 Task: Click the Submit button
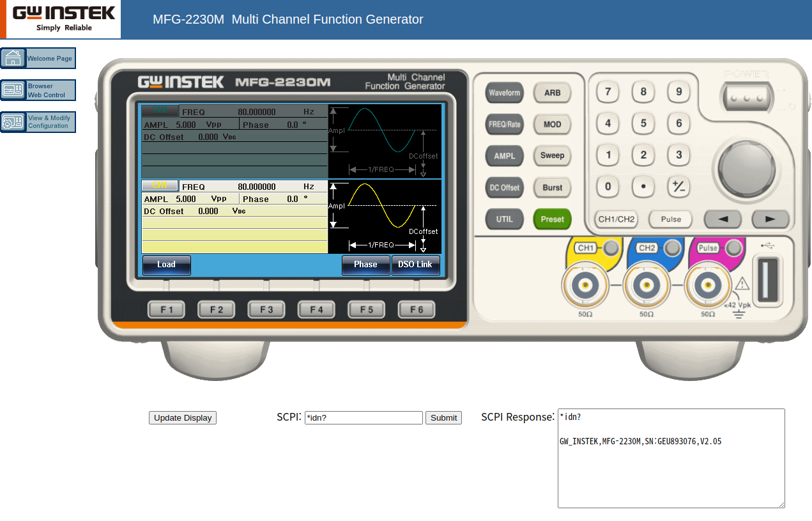(443, 417)
